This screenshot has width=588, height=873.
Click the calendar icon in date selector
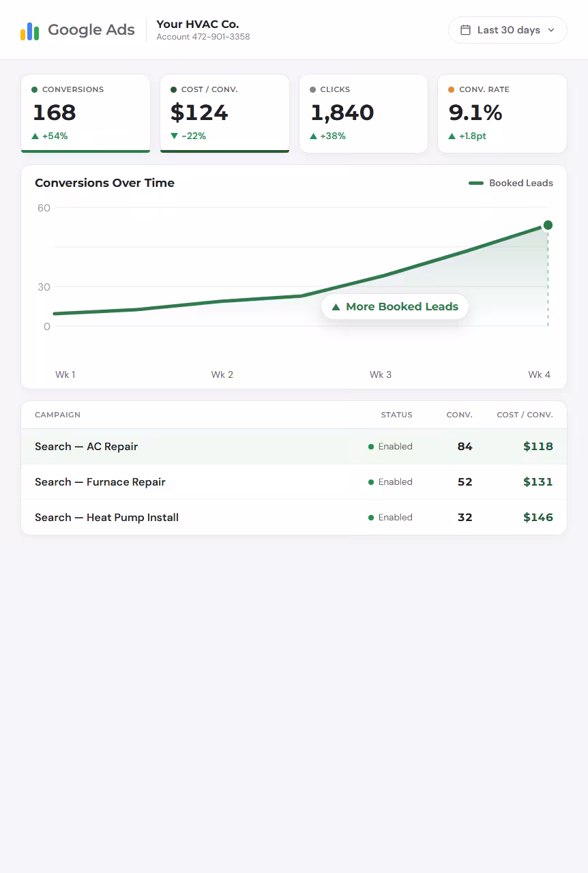[466, 30]
